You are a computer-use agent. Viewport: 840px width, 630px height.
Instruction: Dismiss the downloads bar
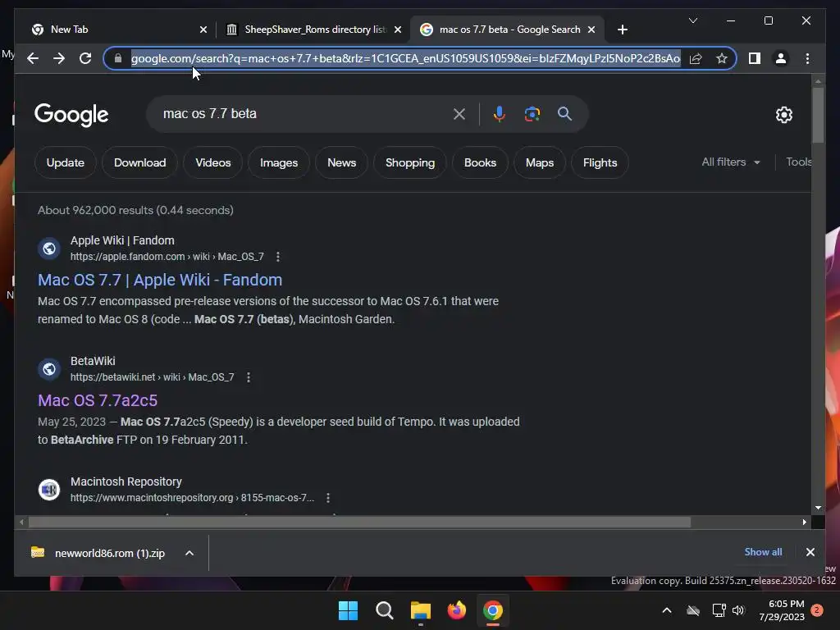(810, 552)
